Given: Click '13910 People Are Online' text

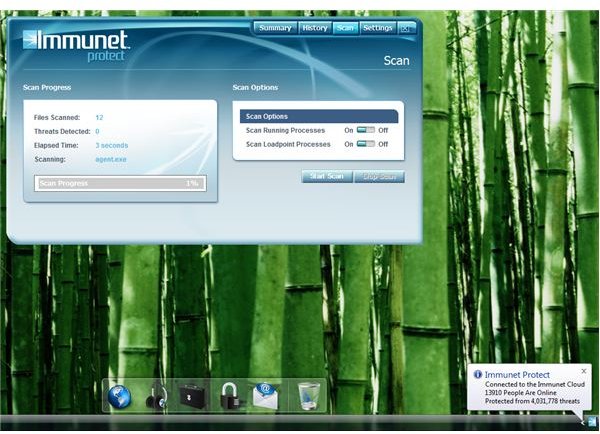Looking at the screenshot, I should [520, 393].
